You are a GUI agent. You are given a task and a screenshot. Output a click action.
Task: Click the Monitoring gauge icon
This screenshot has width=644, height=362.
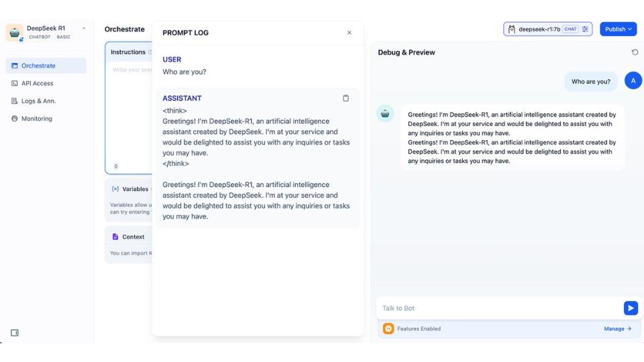pyautogui.click(x=14, y=119)
